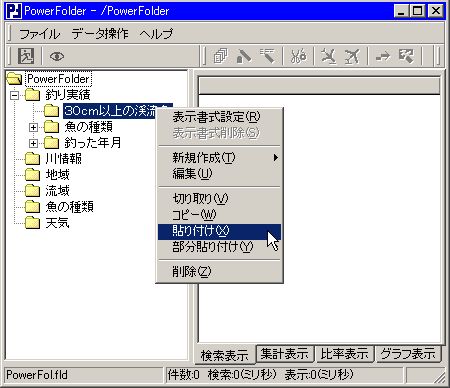This screenshot has width=450, height=388.
Task: Select the top-level 魚の種類 item below 流域
Action: pyautogui.click(x=69, y=207)
